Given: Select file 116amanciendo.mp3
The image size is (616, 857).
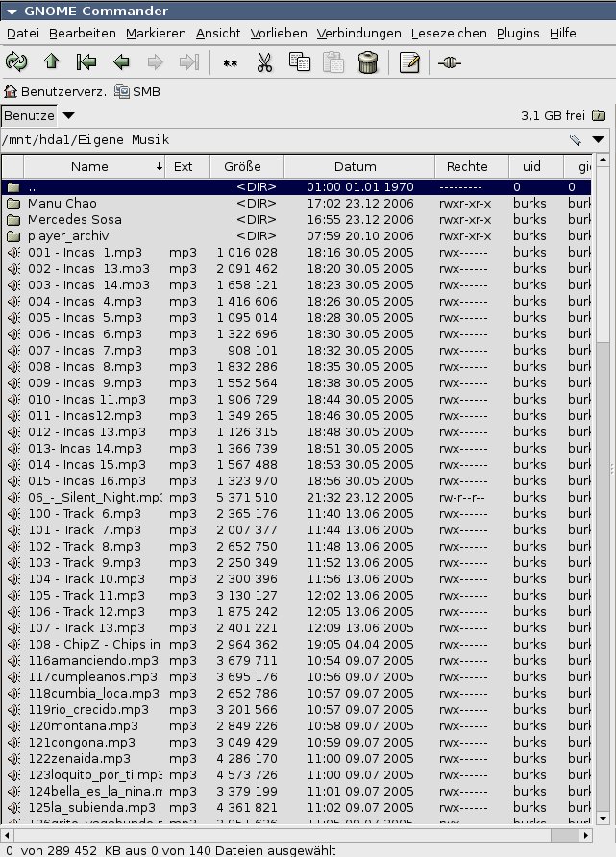Looking at the screenshot, I should [296, 661].
